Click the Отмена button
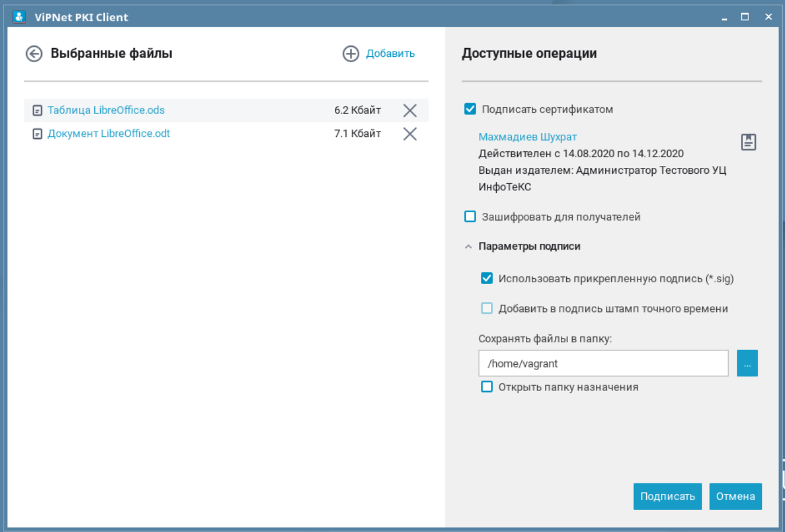This screenshot has height=532, width=785. coord(735,496)
